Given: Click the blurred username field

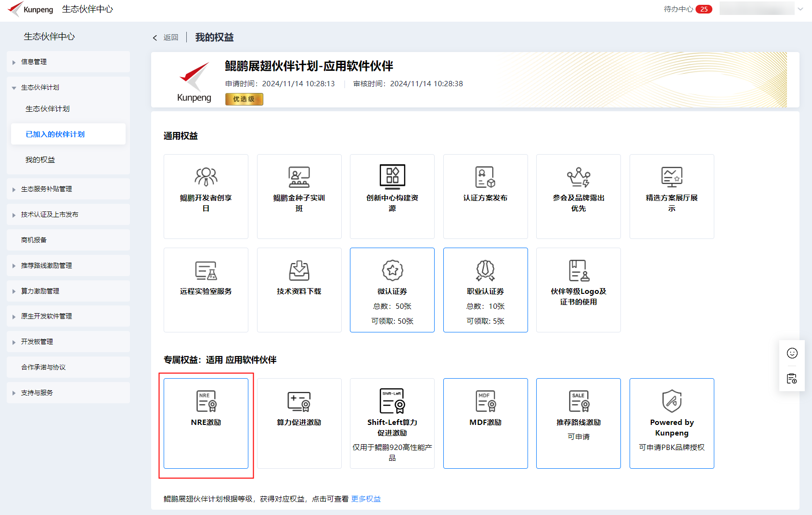Looking at the screenshot, I should (x=757, y=8).
